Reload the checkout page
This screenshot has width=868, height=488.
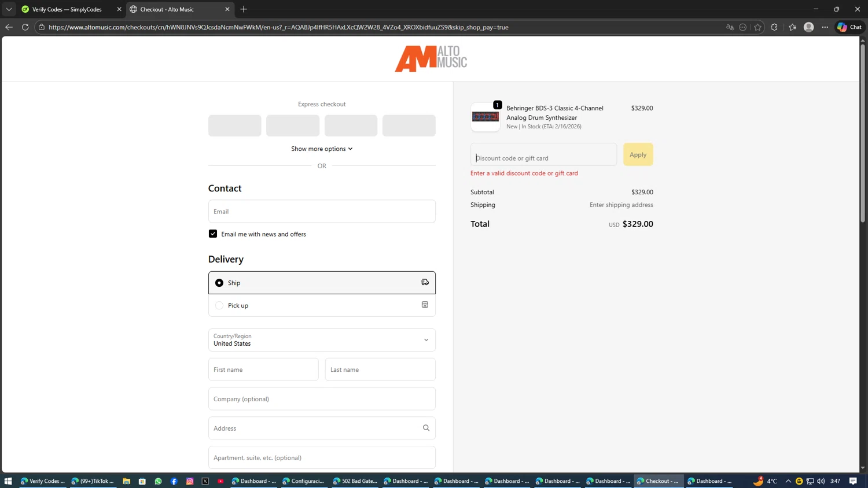[x=25, y=27]
